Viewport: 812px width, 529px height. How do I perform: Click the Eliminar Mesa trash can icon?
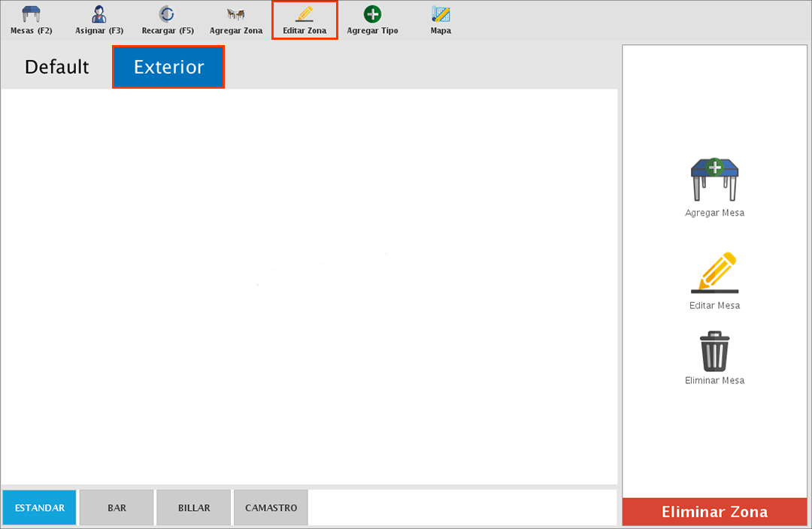point(714,351)
